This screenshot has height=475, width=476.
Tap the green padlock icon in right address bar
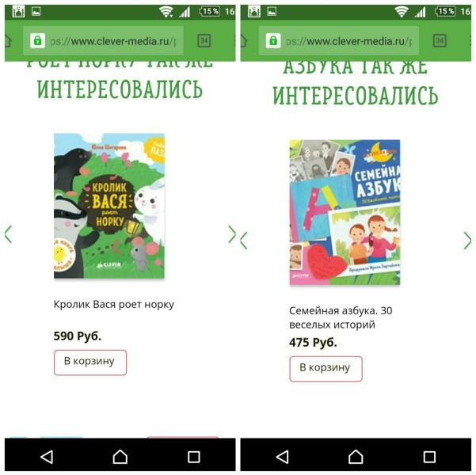point(273,40)
